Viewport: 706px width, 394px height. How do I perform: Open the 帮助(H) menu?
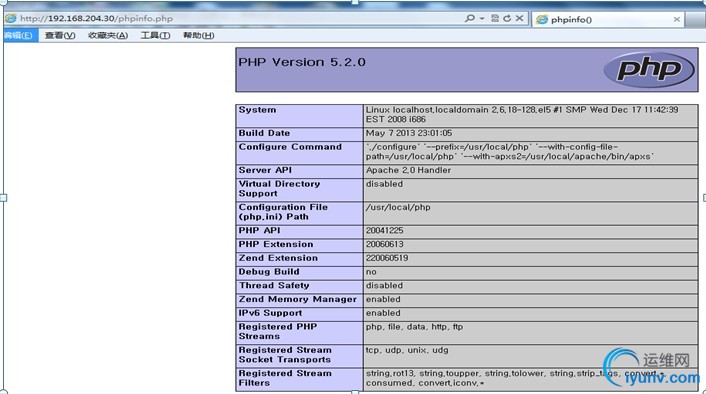point(199,35)
